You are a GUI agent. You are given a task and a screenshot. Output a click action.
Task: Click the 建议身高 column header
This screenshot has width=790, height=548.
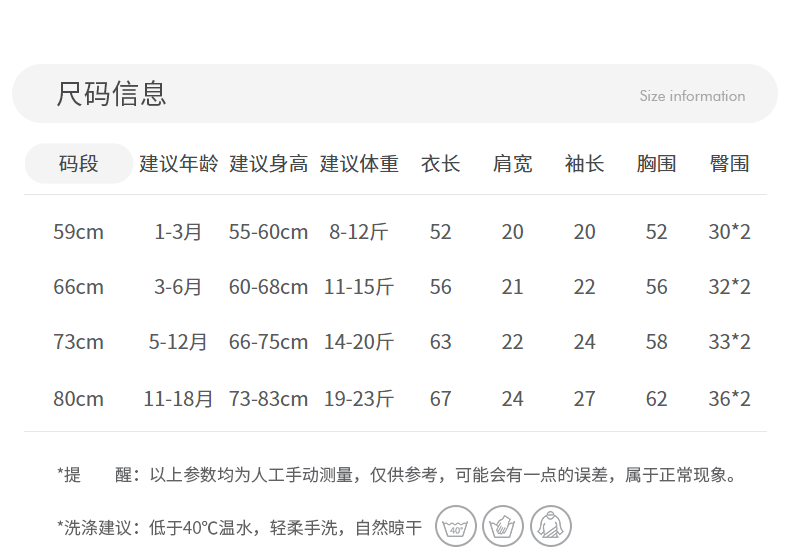pyautogui.click(x=269, y=164)
